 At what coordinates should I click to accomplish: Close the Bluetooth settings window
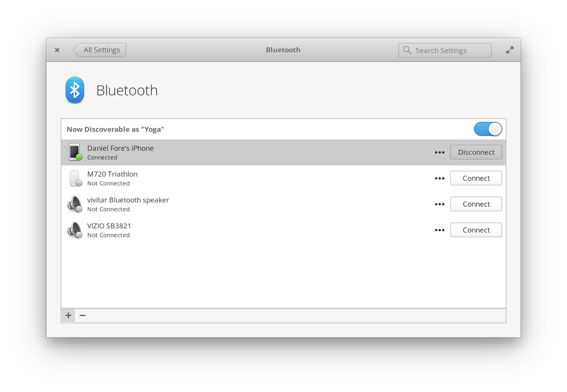pyautogui.click(x=57, y=50)
